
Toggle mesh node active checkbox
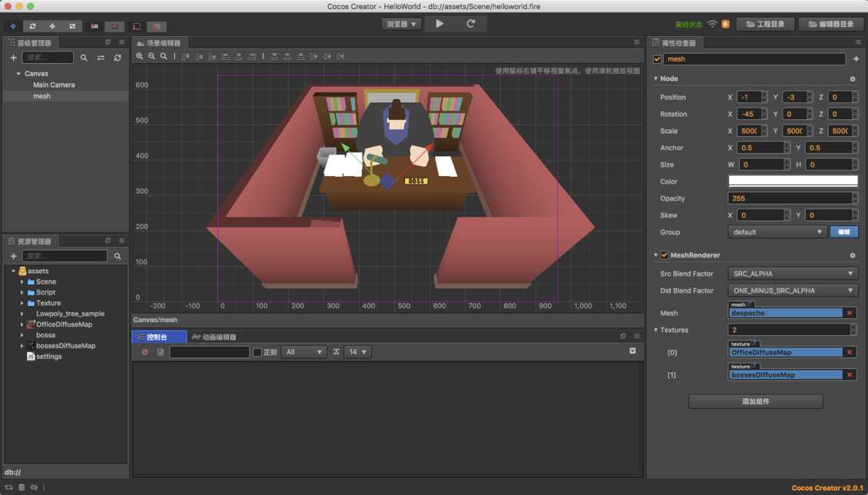click(657, 59)
